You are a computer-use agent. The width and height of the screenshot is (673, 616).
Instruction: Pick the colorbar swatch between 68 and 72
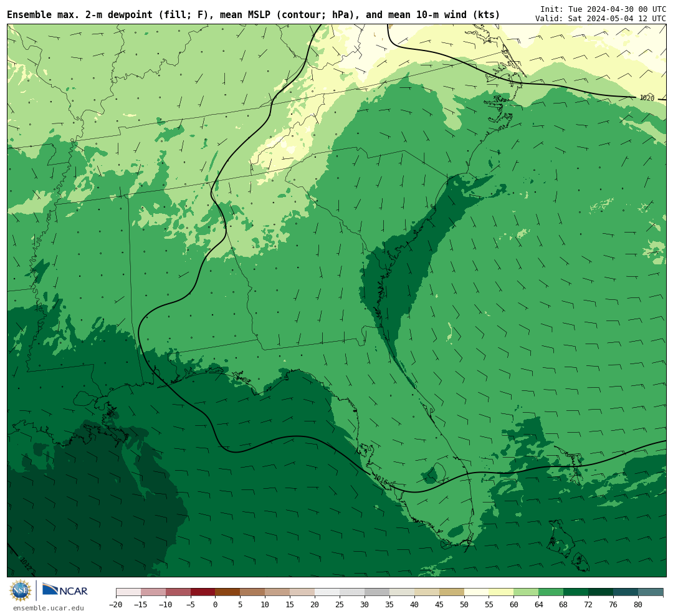pyautogui.click(x=576, y=592)
